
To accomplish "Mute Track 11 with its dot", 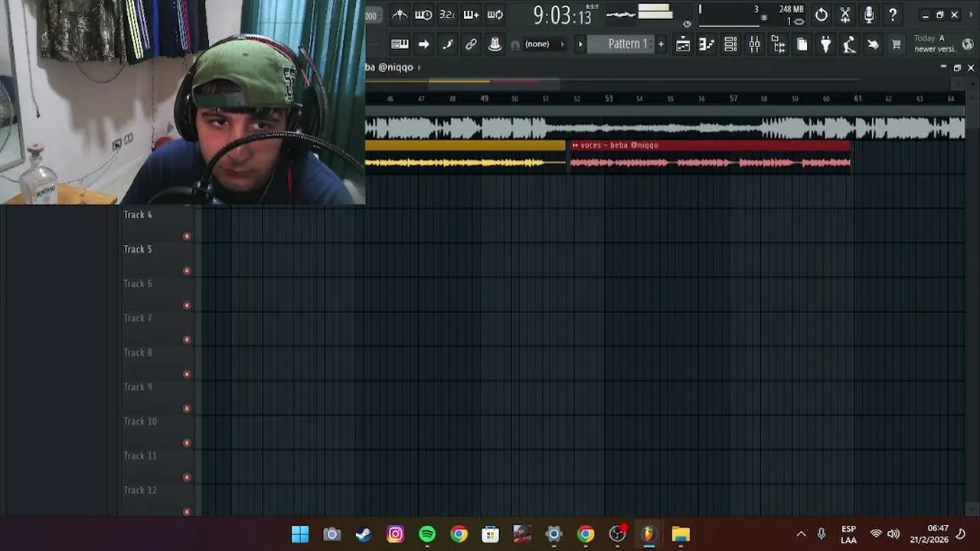I will coord(187,478).
